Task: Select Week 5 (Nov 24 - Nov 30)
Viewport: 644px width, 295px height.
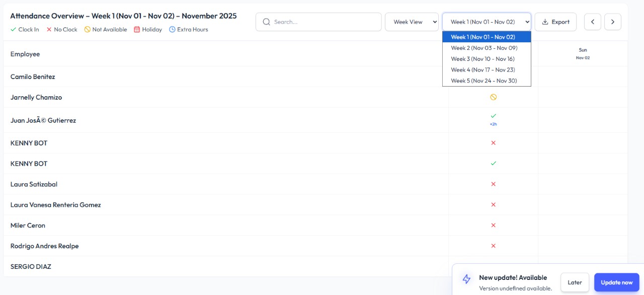Action: pos(484,81)
